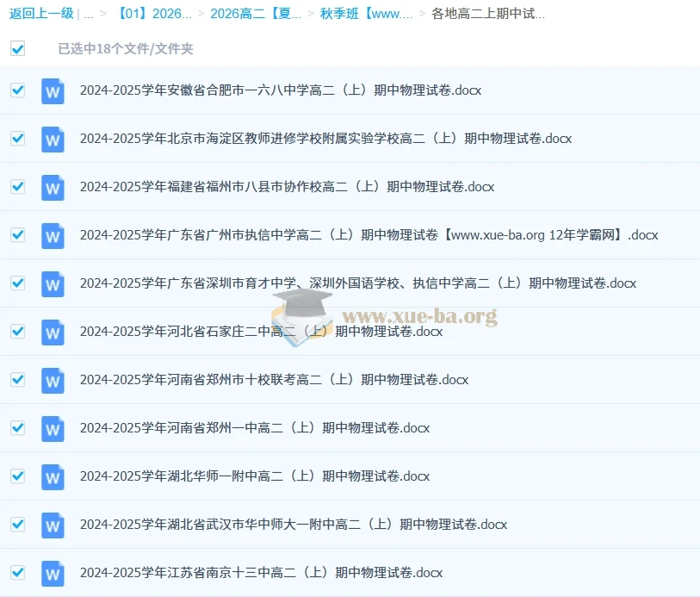700x597 pixels.
Task: Click Word icon of 福建省福州市 file
Action: 53,187
